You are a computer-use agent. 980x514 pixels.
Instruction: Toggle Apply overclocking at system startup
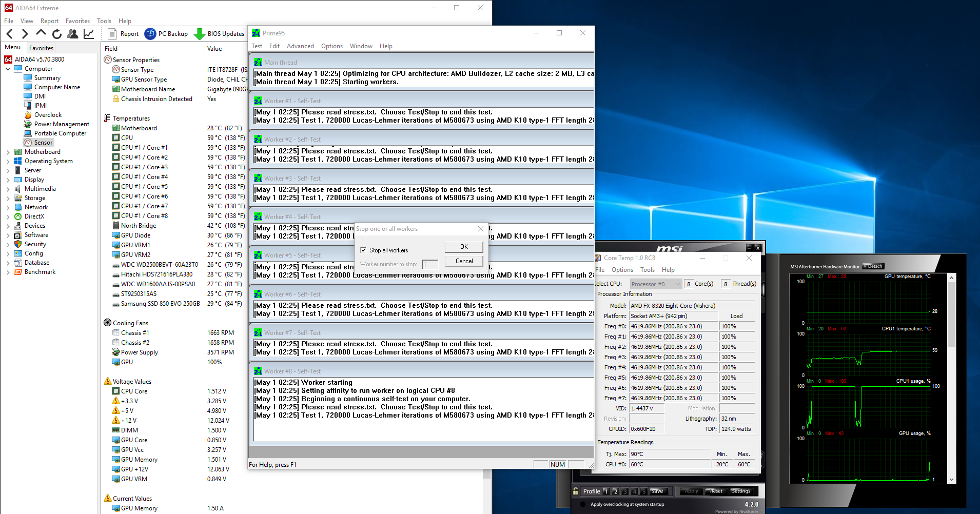(x=583, y=504)
